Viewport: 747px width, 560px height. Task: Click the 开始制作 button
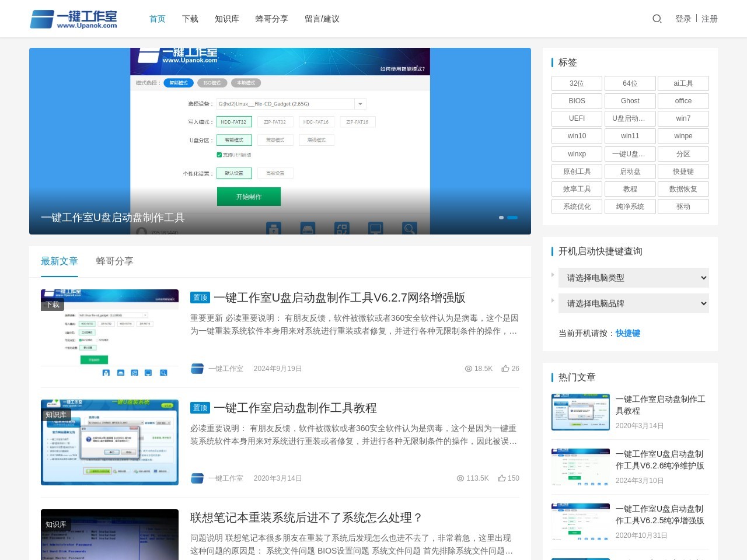(249, 197)
